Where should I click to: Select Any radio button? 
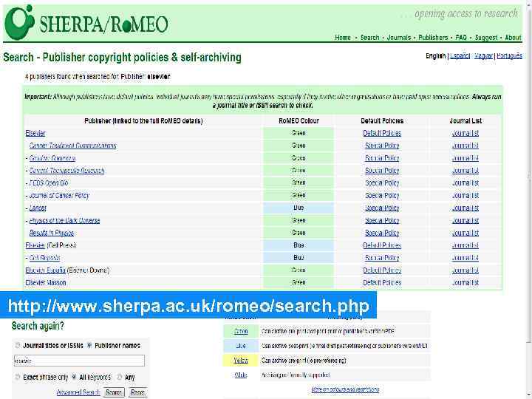pos(120,378)
